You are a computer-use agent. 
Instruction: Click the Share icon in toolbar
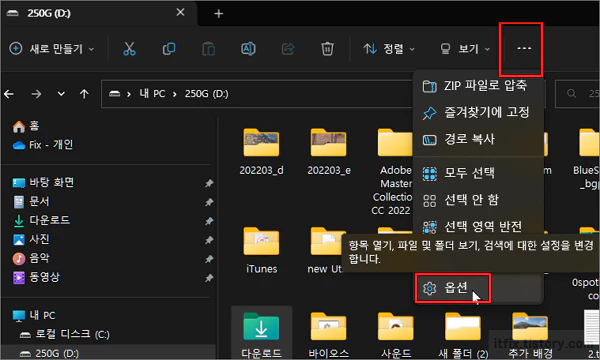288,49
